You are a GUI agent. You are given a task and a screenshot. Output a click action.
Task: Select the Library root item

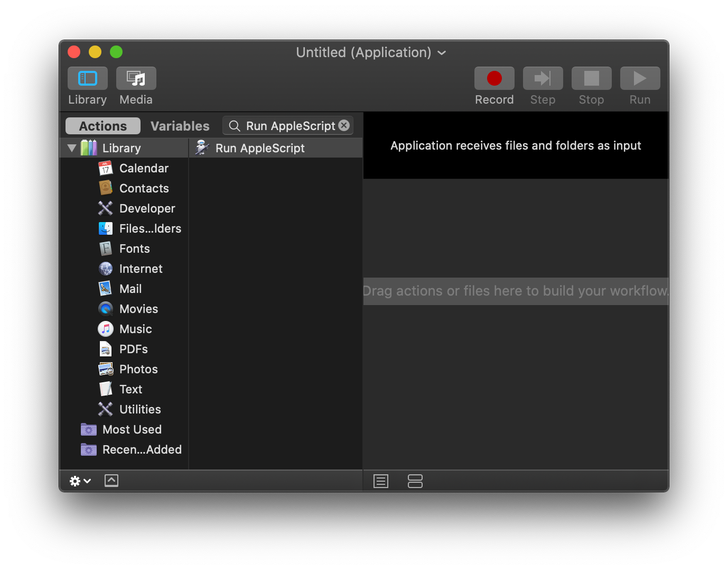coord(124,148)
